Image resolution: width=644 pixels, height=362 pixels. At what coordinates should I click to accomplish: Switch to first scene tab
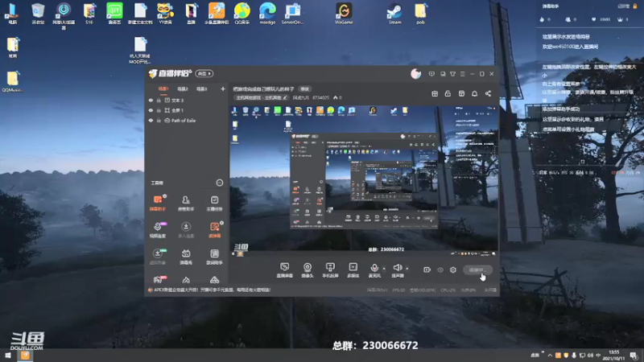[163, 88]
